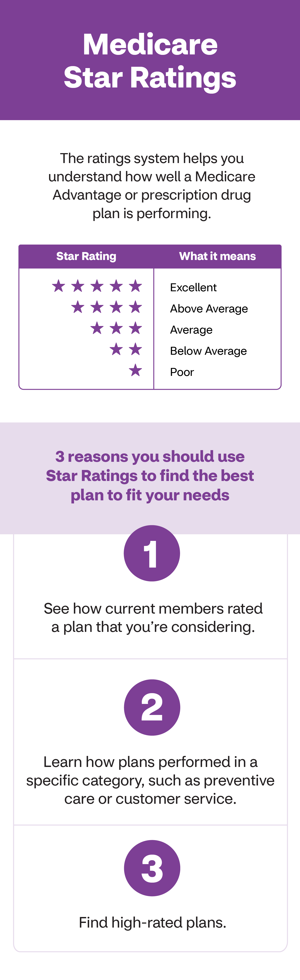Click the two-star rating row
The height and width of the screenshot is (980, 300).
click(x=125, y=349)
